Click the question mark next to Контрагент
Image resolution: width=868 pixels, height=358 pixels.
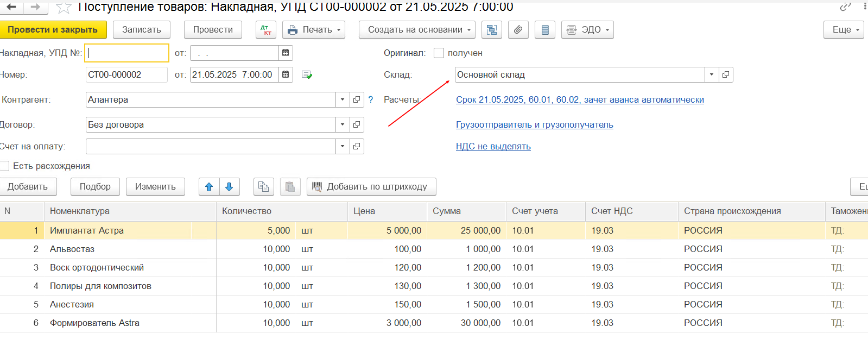point(371,99)
